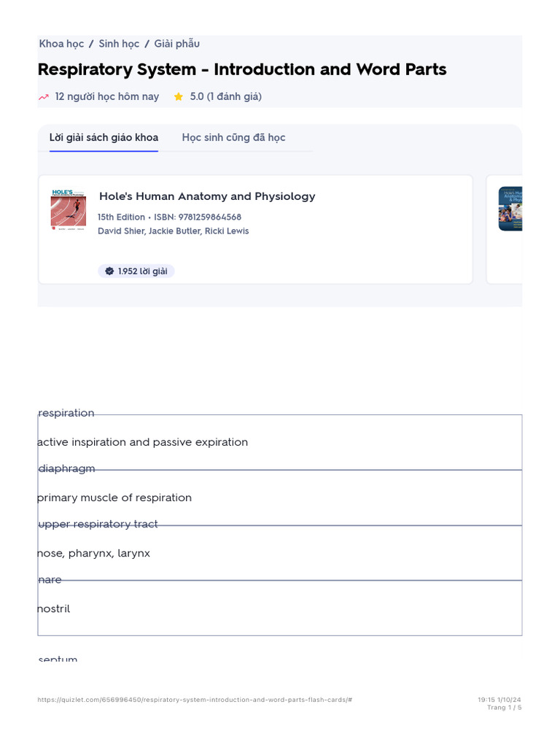
Task: Click the verified badge icon on solutions pill
Action: point(109,271)
